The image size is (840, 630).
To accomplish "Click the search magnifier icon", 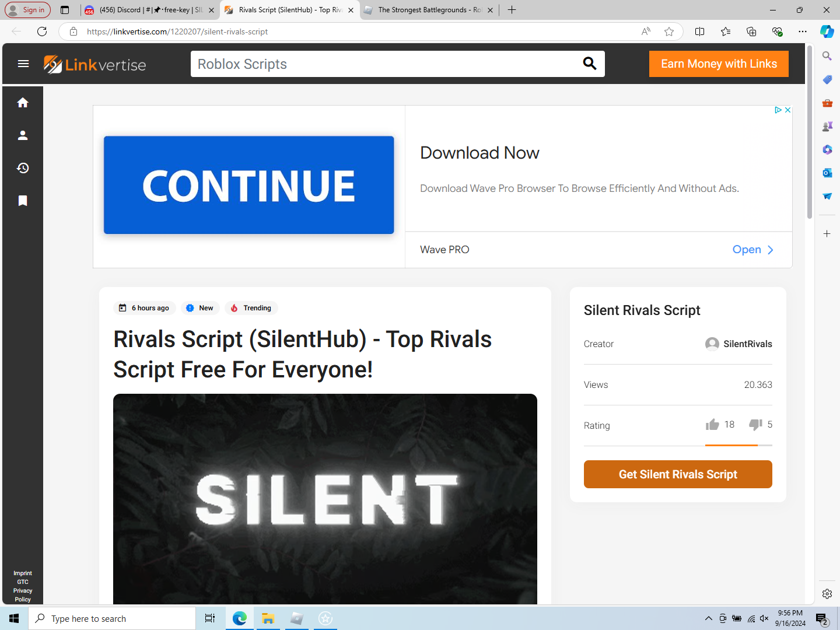I will click(x=590, y=64).
